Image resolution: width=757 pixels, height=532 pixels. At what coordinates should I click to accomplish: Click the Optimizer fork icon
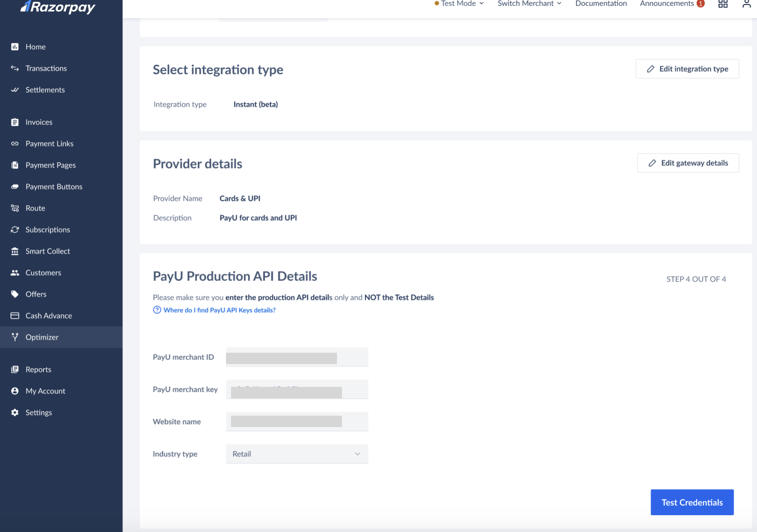pyautogui.click(x=15, y=337)
